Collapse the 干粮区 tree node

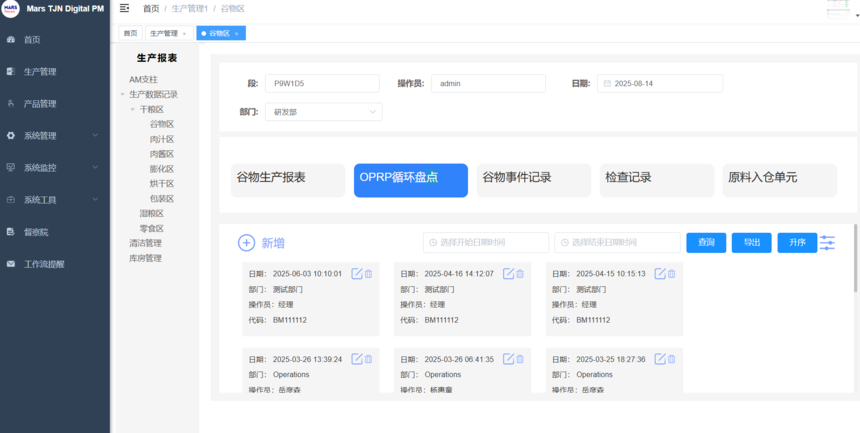(132, 109)
